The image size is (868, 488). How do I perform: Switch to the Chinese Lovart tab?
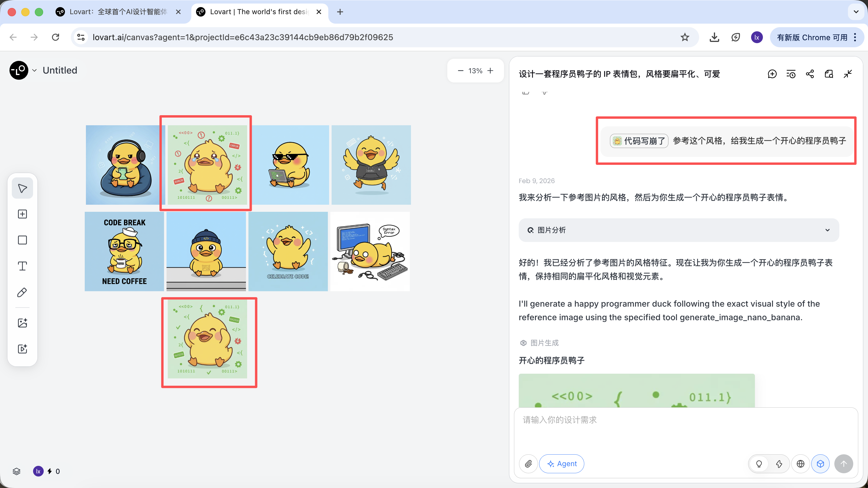click(118, 12)
